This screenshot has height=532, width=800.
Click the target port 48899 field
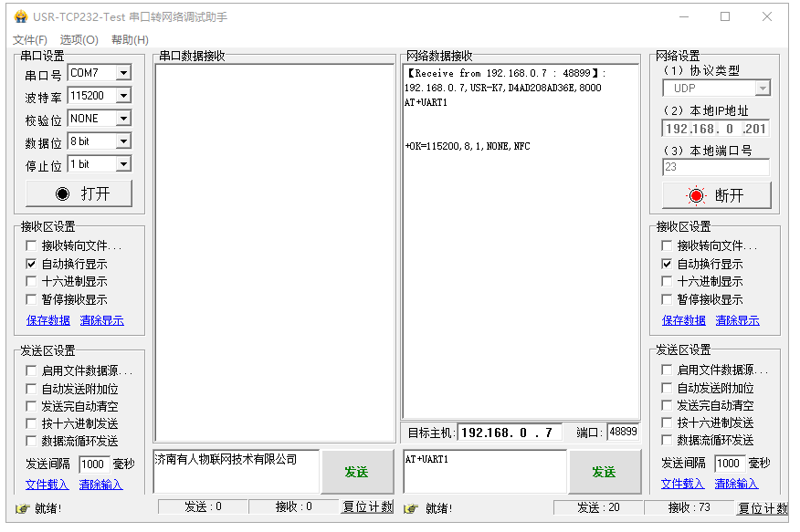623,432
